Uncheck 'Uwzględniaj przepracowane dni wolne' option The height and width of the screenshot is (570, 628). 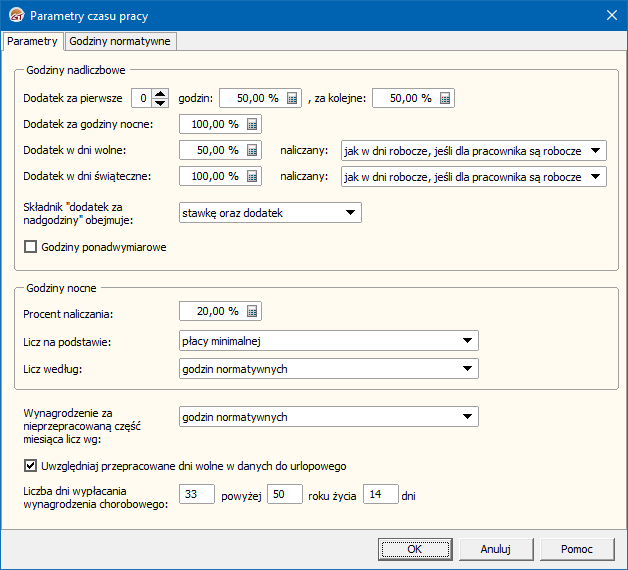click(x=30, y=465)
